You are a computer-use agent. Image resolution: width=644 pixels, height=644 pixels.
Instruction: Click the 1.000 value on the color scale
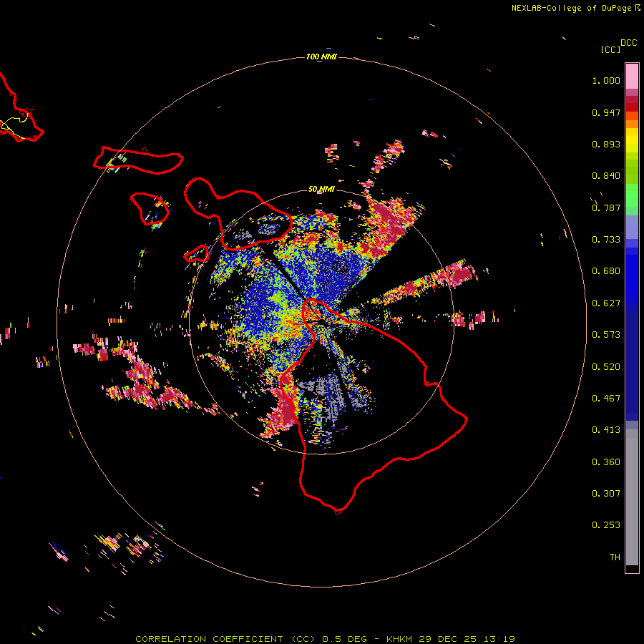pos(606,80)
